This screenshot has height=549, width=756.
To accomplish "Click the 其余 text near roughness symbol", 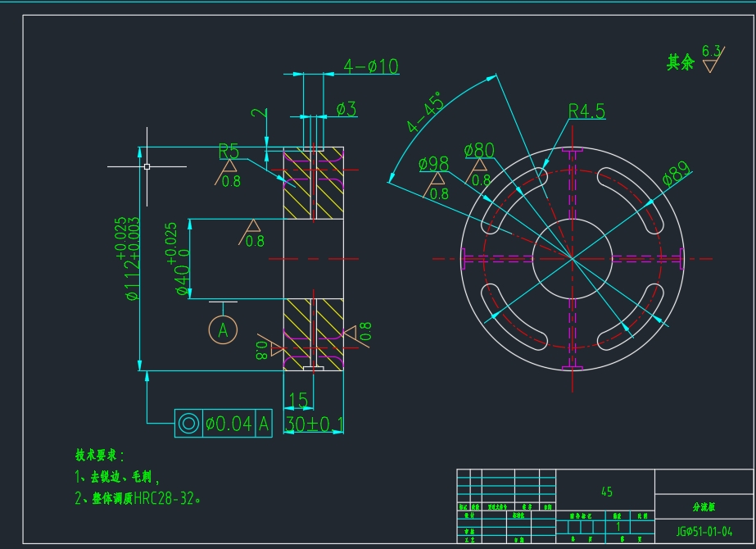I will [x=681, y=62].
